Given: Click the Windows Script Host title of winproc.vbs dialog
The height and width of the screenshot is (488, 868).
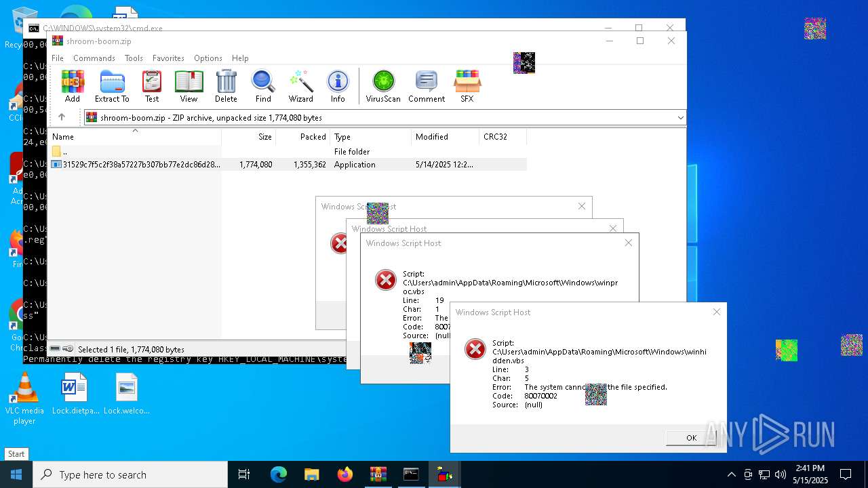Looking at the screenshot, I should tap(403, 243).
